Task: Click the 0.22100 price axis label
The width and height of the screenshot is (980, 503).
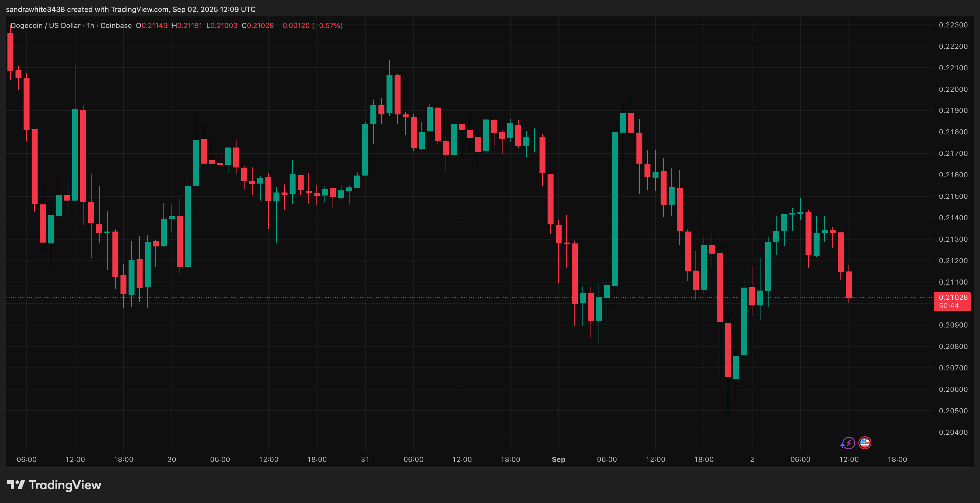Action: click(953, 68)
